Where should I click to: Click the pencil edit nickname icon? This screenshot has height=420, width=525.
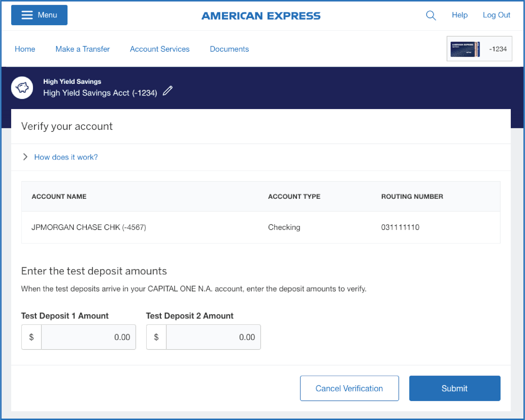168,91
